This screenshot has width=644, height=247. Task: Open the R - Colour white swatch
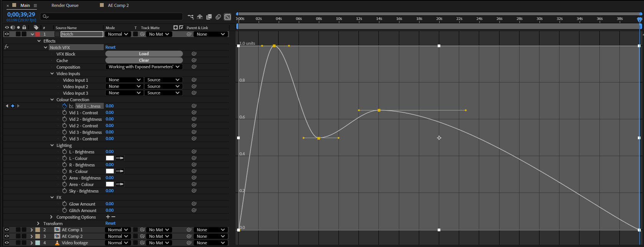pos(110,171)
